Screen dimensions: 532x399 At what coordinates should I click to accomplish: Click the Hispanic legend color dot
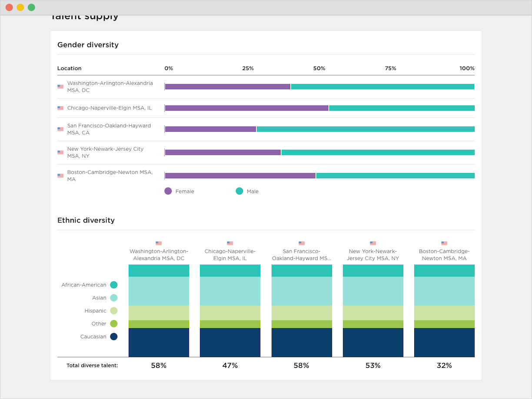click(x=114, y=311)
